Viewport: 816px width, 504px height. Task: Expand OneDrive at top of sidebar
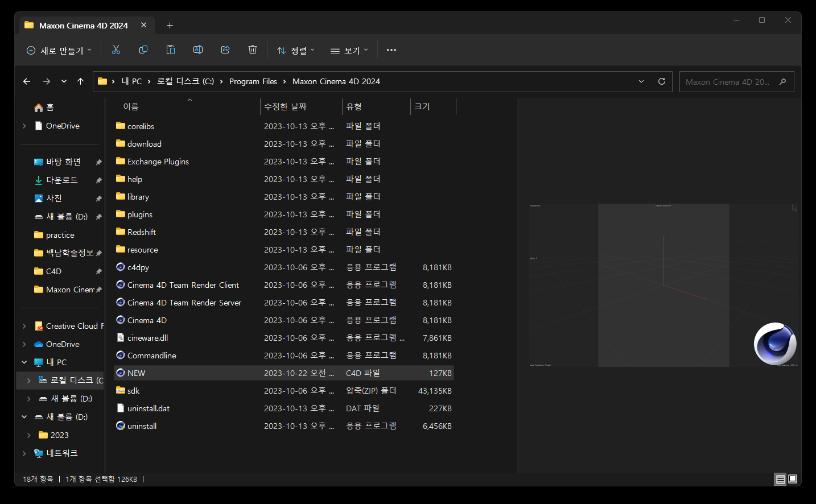pos(24,126)
